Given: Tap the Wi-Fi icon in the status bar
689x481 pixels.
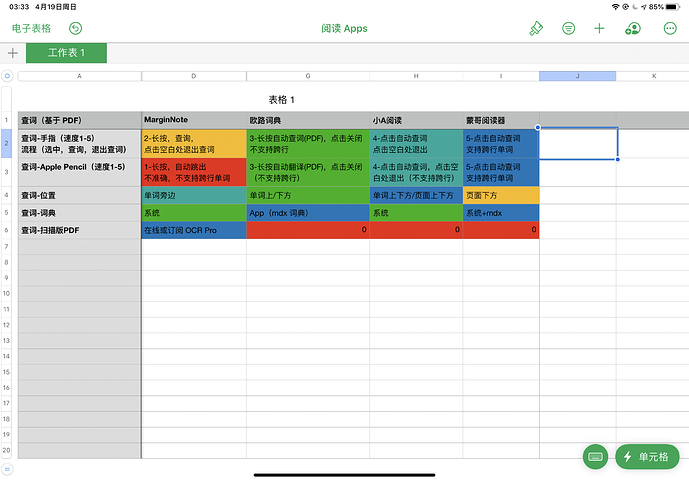Looking at the screenshot, I should [616, 7].
